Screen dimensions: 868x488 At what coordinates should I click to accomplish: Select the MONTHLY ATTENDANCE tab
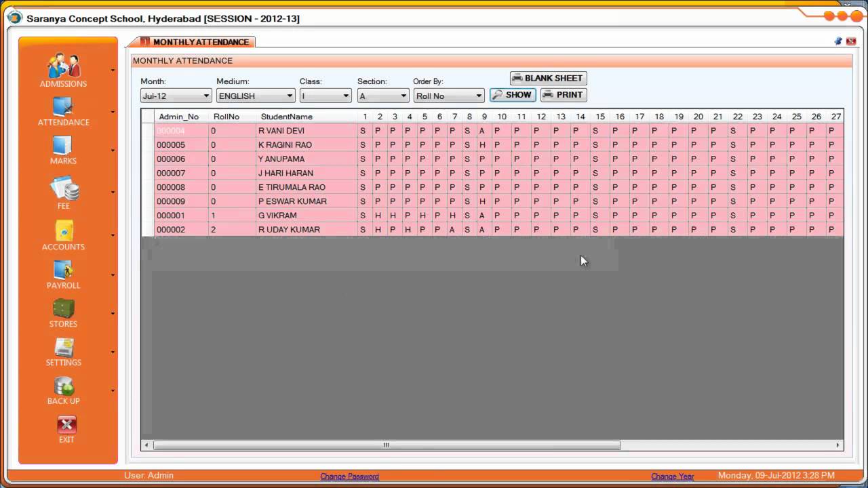[x=195, y=42]
